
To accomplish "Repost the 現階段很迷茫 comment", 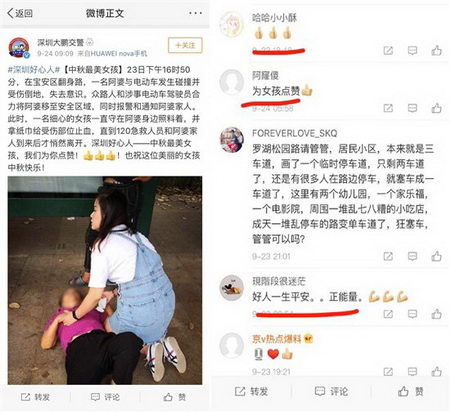I will 388,314.
